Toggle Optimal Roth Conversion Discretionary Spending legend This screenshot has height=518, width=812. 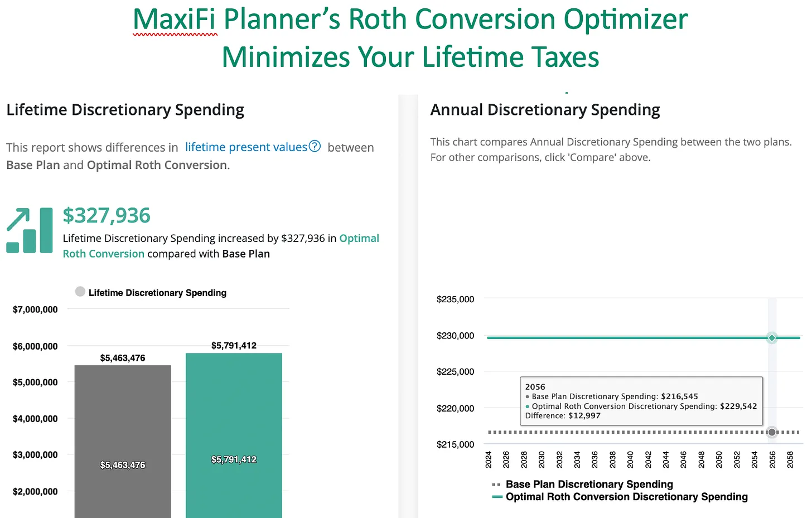tap(620, 497)
